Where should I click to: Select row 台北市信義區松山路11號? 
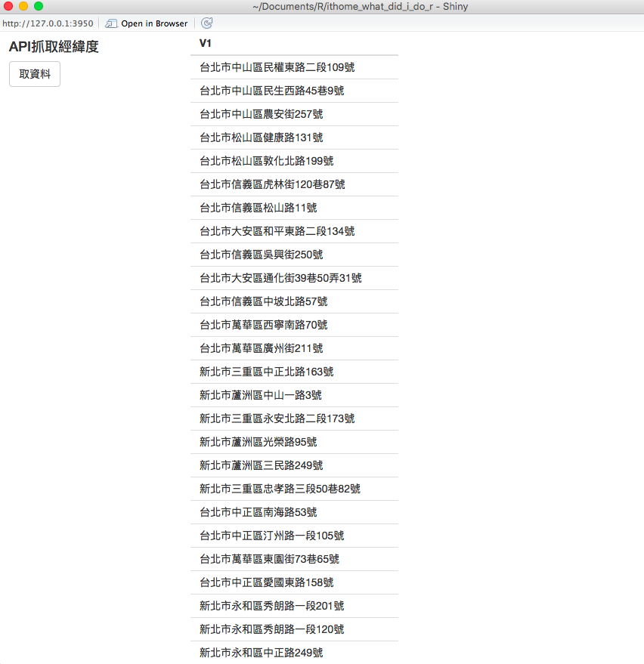coord(295,208)
